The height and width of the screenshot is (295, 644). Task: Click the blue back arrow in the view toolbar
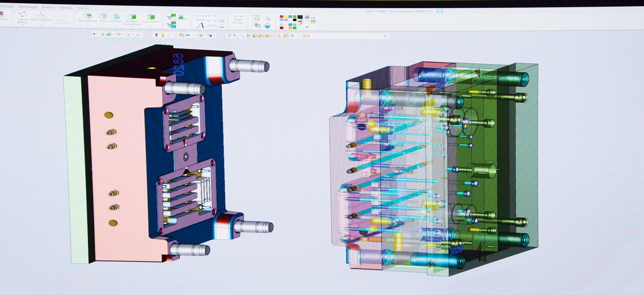tap(188, 35)
